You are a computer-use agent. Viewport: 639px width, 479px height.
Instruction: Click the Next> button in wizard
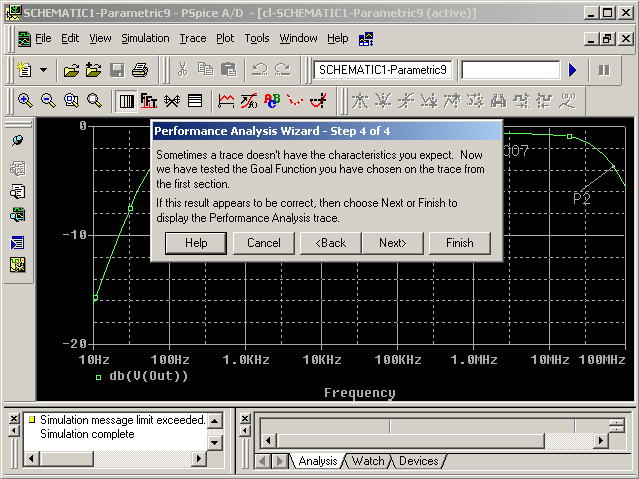[x=392, y=243]
